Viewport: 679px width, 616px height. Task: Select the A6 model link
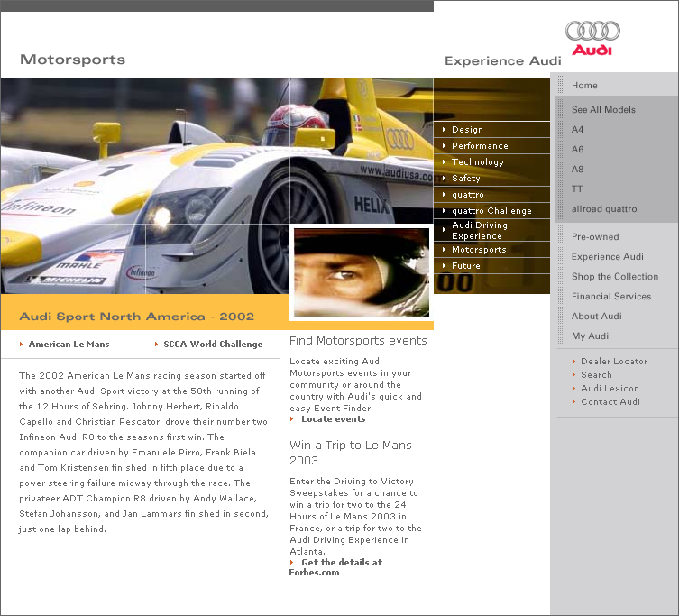click(x=577, y=150)
